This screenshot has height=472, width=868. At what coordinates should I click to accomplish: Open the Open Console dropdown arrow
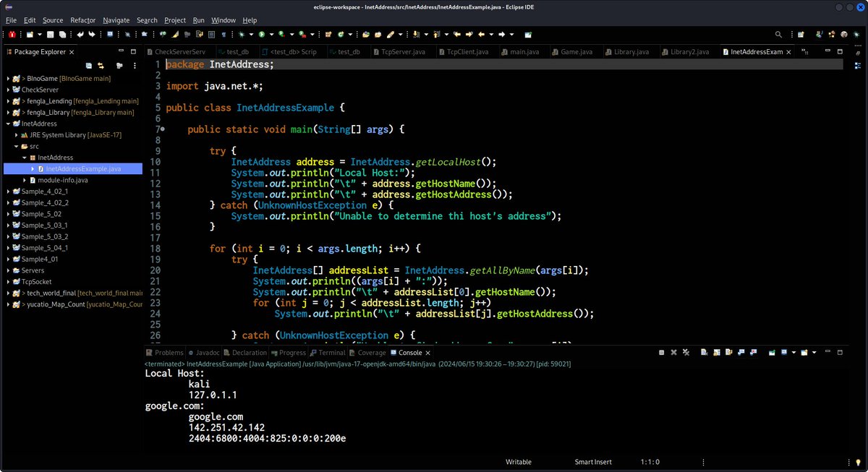(x=814, y=353)
